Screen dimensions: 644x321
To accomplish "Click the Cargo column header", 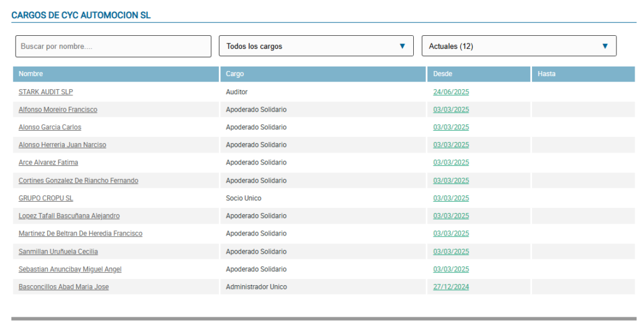I will pyautogui.click(x=235, y=74).
